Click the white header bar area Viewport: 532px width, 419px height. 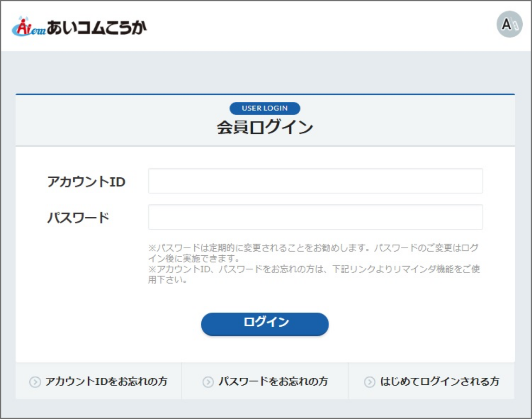point(266,26)
